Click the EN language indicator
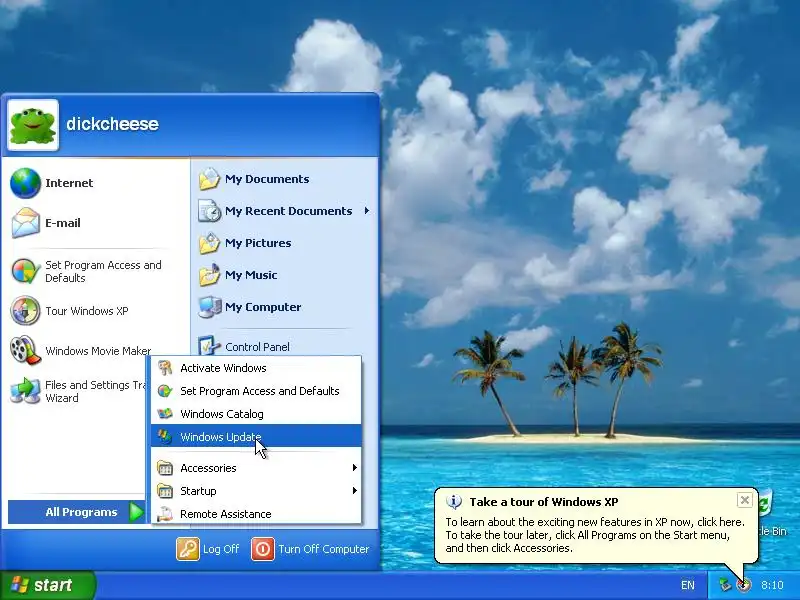This screenshot has height=600, width=800. tap(688, 585)
